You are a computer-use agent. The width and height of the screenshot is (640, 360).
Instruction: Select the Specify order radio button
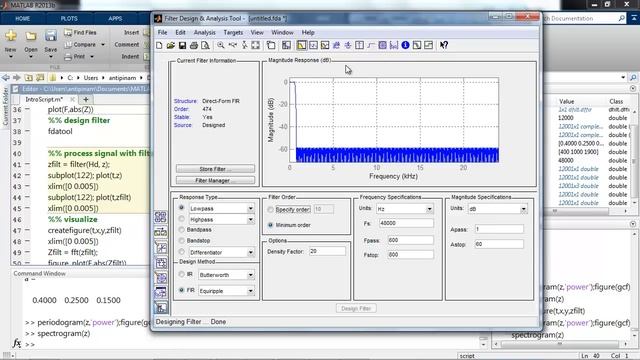tap(270, 209)
